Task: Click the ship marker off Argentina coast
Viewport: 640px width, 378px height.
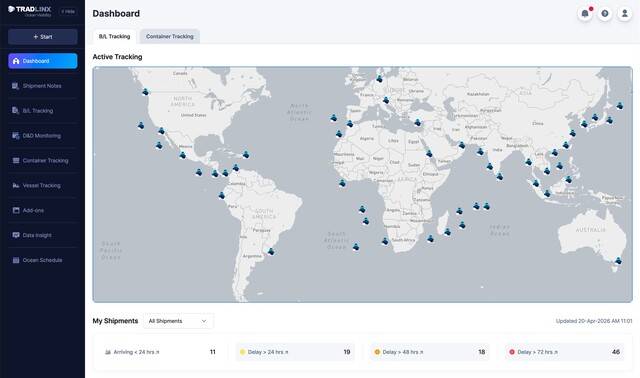Action: pyautogui.click(x=271, y=252)
